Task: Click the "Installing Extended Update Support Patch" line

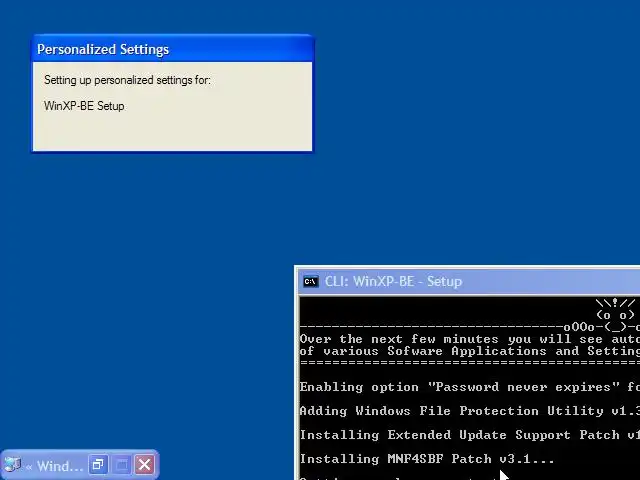Action: [x=470, y=435]
